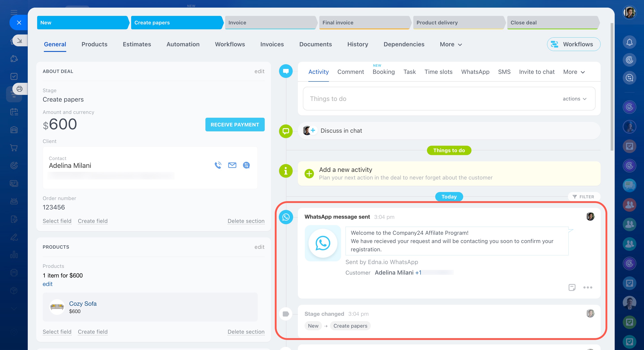Click the RECEIVE PAYMENT button
The width and height of the screenshot is (644, 350).
coord(235,124)
